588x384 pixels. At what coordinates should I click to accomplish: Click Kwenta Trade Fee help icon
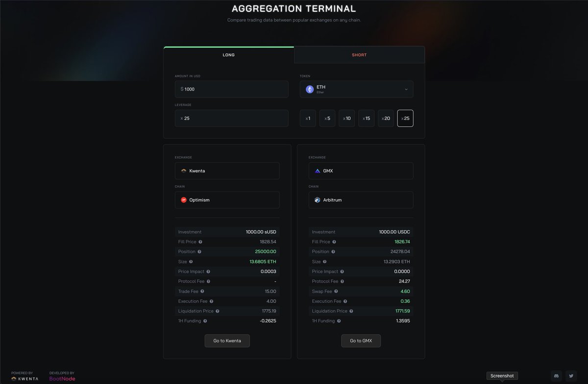pos(202,291)
